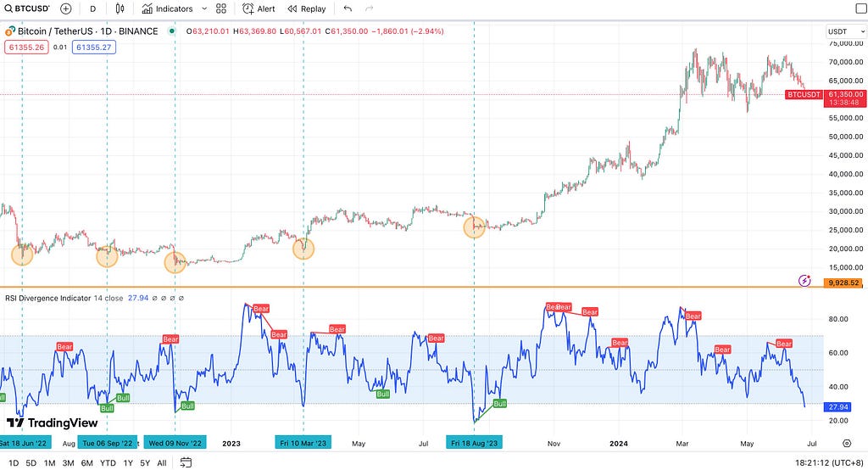
Task: Click the green market status dot
Action: 172,31
